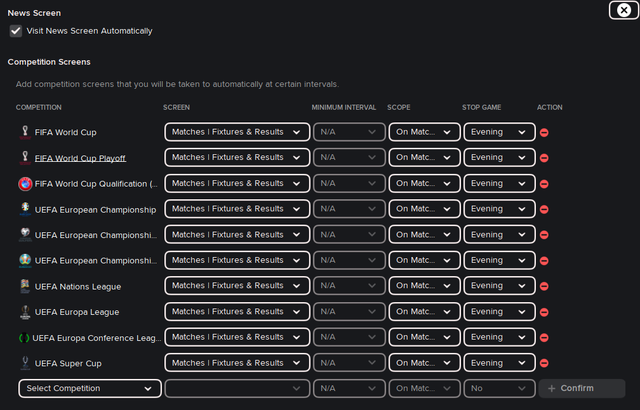Image resolution: width=640 pixels, height=410 pixels.
Task: Click the UEFA Nations League competition name
Action: pyautogui.click(x=78, y=287)
